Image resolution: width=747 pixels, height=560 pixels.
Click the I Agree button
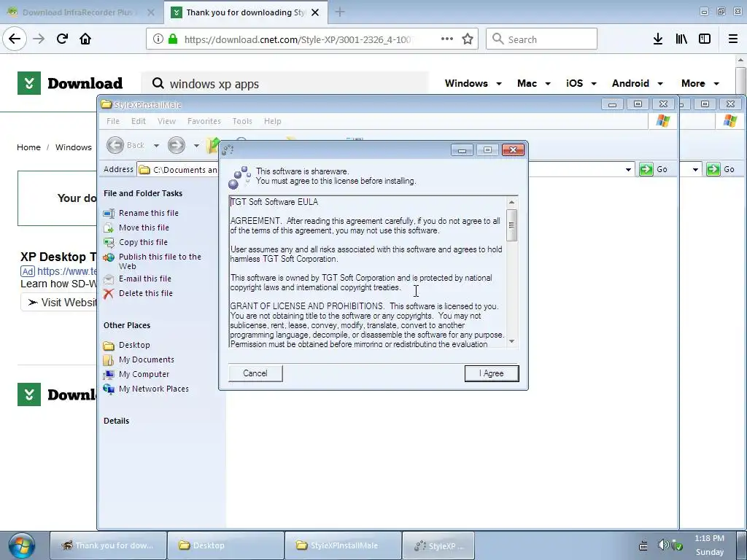coord(492,373)
